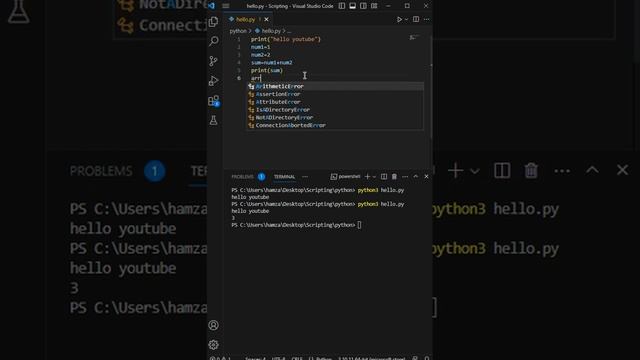Click code line num2=2
The height and width of the screenshot is (360, 640).
pyautogui.click(x=260, y=55)
